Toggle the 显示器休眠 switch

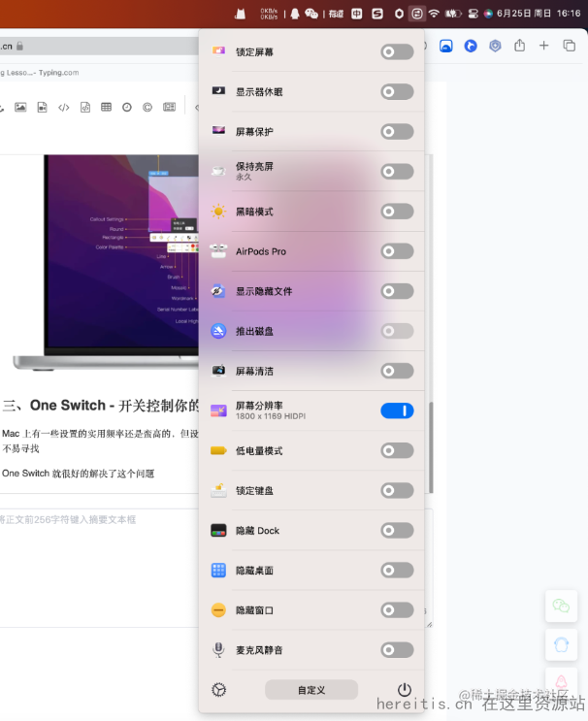[x=397, y=92]
